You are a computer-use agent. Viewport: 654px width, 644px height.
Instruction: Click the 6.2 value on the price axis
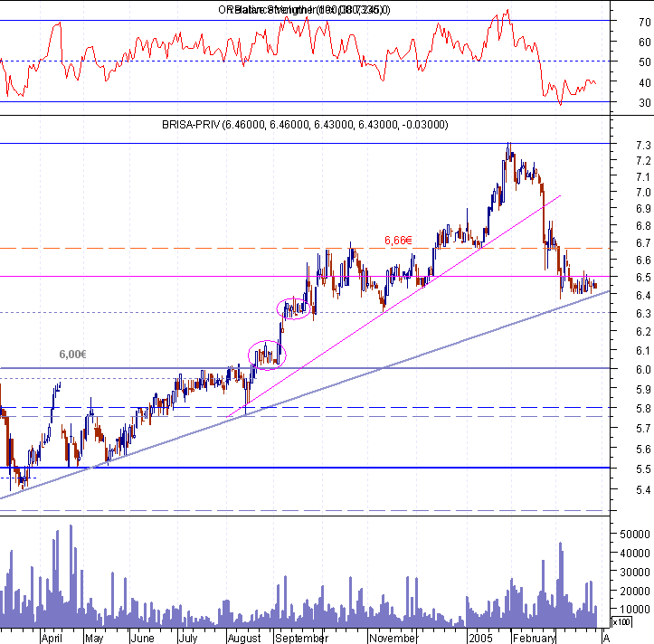pos(643,332)
